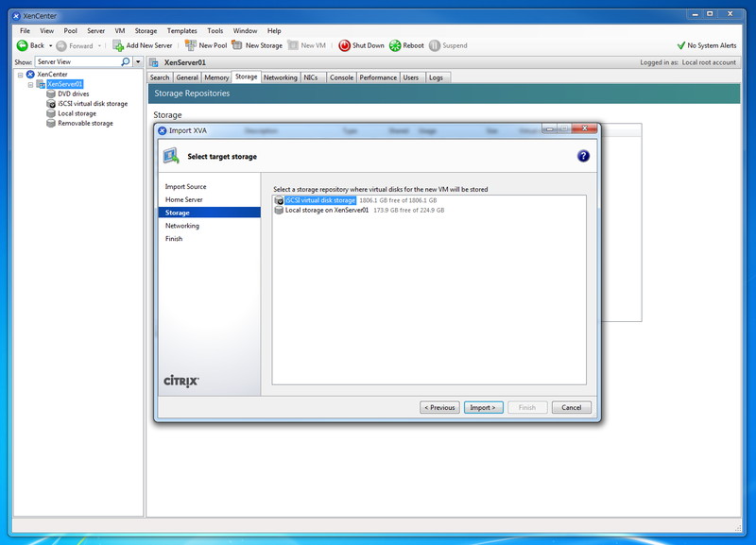
Task: Click inside the Server View search field
Action: [x=77, y=61]
